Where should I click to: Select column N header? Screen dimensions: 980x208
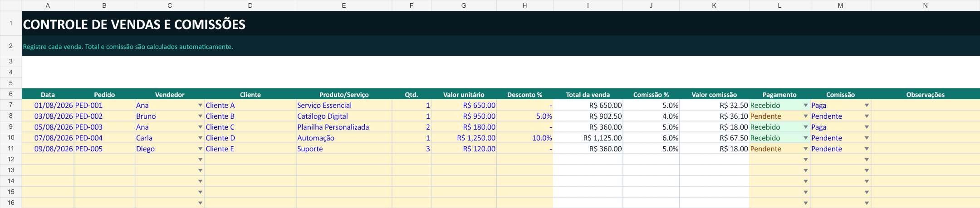[x=926, y=5]
